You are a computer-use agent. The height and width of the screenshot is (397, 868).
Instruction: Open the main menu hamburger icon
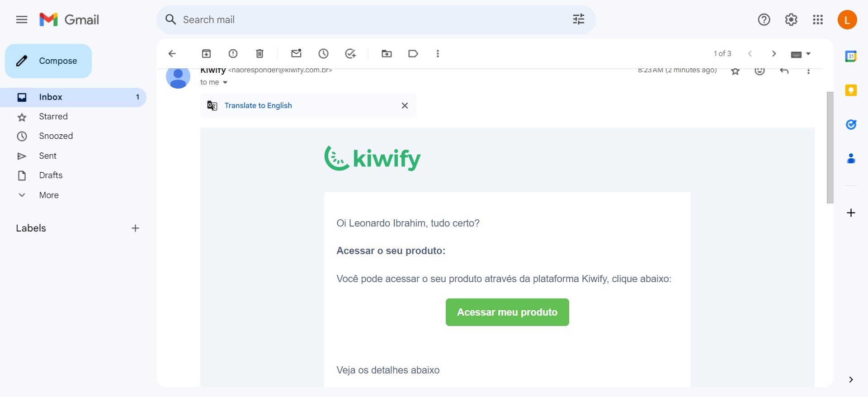pyautogui.click(x=22, y=19)
